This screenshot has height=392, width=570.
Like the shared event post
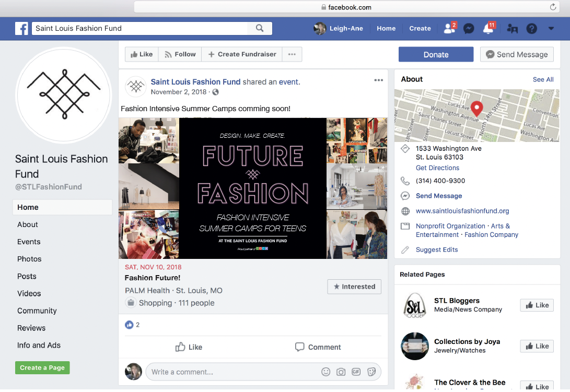point(189,347)
